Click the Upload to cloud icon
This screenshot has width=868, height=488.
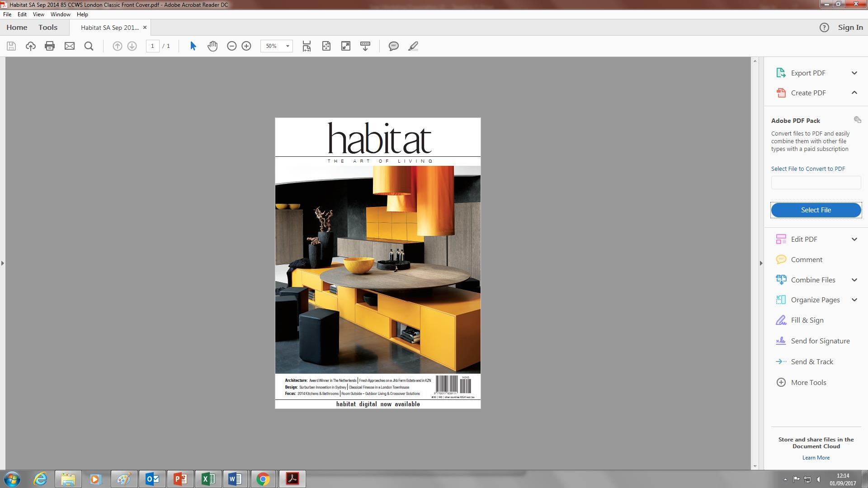[x=30, y=46]
